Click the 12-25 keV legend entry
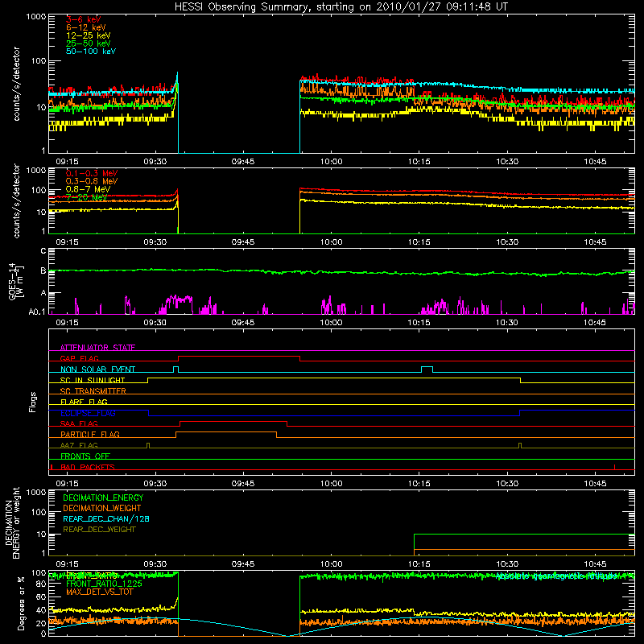The width and height of the screenshot is (644, 644). tap(89, 35)
